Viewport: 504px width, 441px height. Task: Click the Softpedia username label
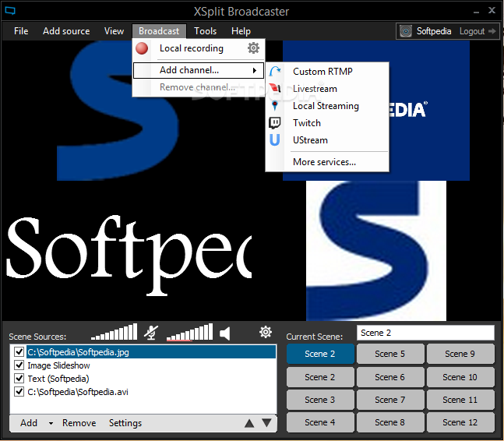tap(434, 31)
